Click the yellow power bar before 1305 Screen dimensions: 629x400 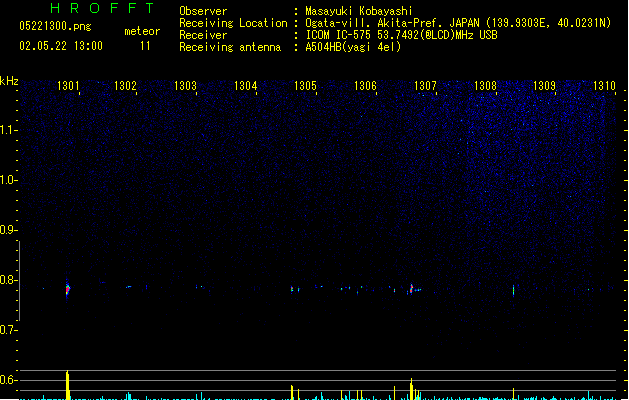pyautogui.click(x=292, y=392)
